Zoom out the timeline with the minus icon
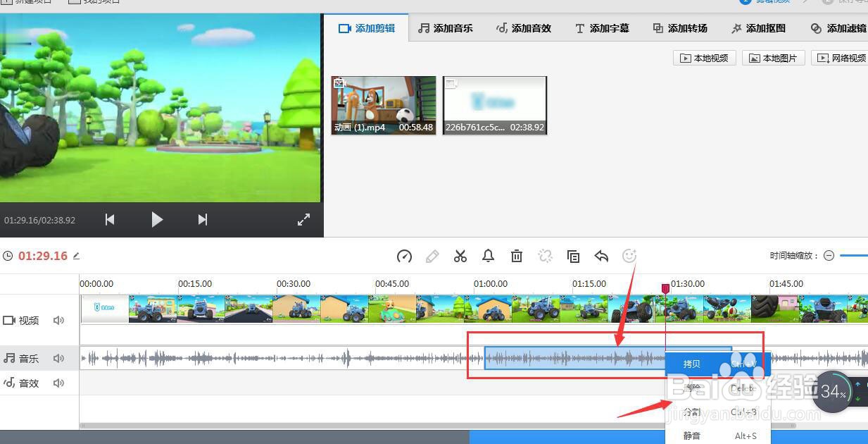Viewport: 868px width, 444px height. point(829,256)
